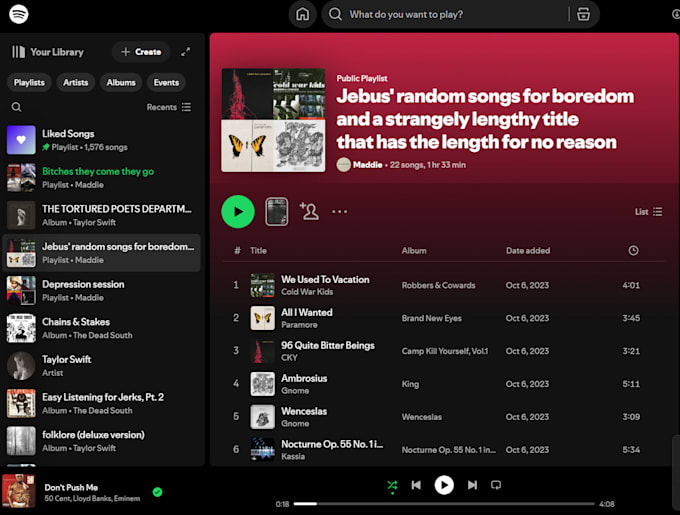The image size is (680, 515).
Task: Open Don't Push Me song title
Action: [71, 487]
